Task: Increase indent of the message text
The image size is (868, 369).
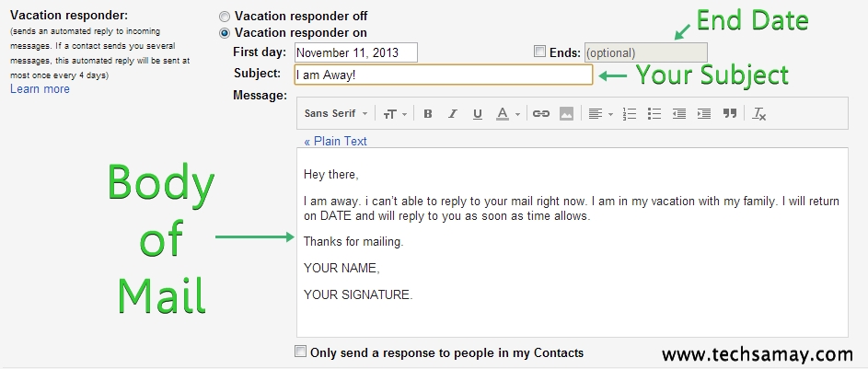Action: tap(704, 114)
